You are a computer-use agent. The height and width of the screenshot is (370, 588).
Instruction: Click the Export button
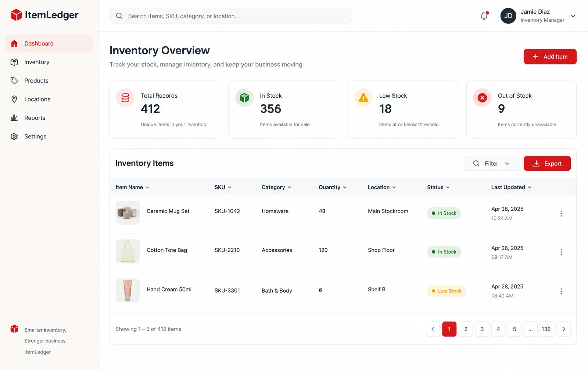pyautogui.click(x=547, y=163)
